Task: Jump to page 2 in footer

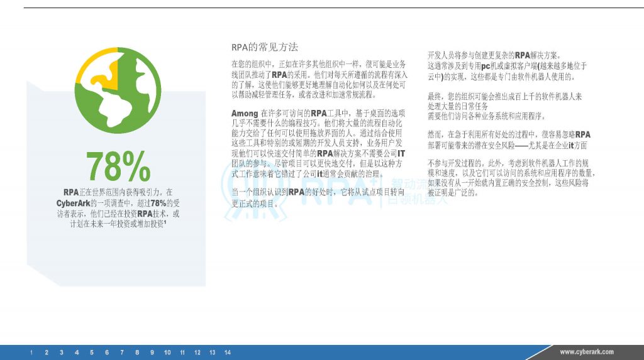Action: (x=47, y=352)
